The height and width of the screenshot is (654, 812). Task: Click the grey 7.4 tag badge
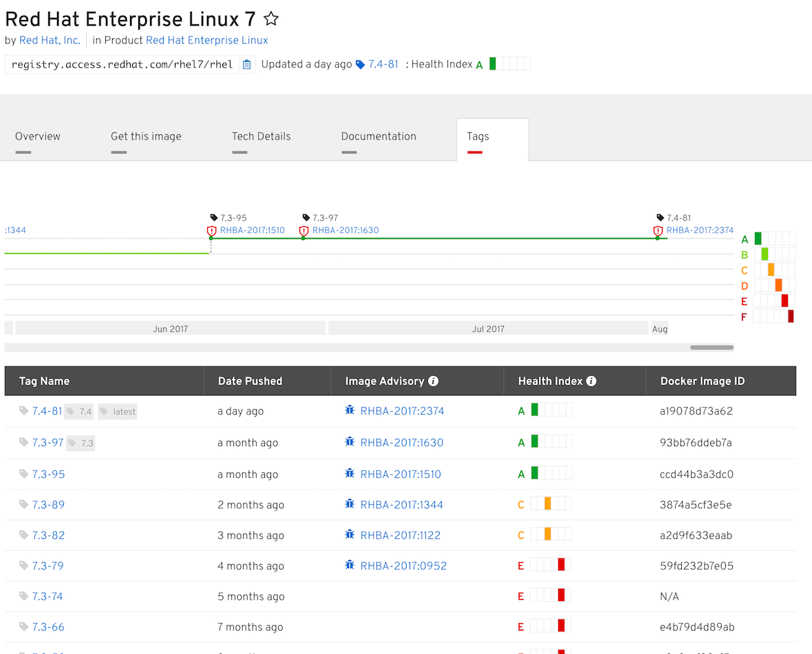[x=79, y=412]
